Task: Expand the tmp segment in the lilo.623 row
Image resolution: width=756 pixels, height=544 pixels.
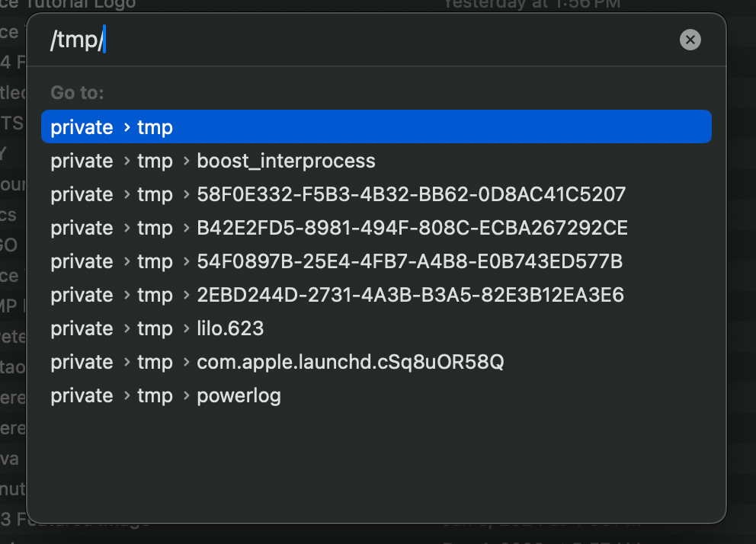Action: click(155, 328)
